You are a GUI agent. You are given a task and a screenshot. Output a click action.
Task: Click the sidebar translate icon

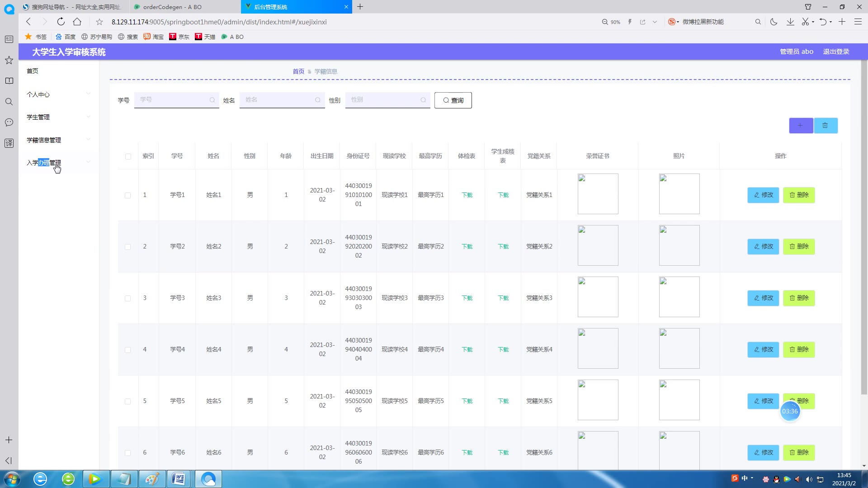pos(9,143)
